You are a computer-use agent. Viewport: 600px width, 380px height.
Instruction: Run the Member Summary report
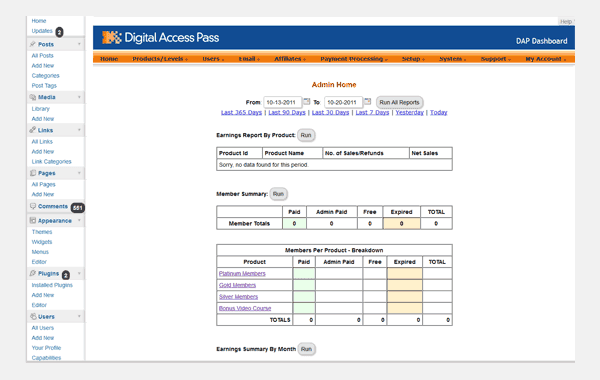click(x=278, y=194)
